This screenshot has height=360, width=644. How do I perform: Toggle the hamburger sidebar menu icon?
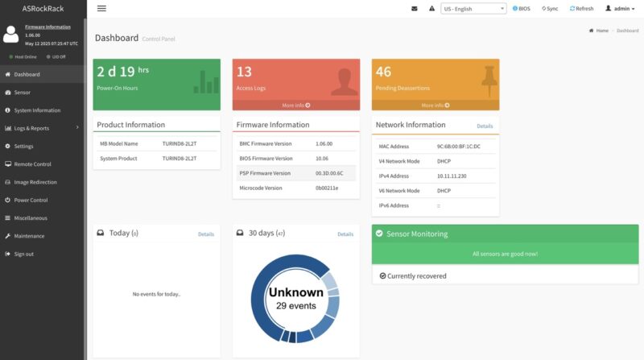click(101, 8)
